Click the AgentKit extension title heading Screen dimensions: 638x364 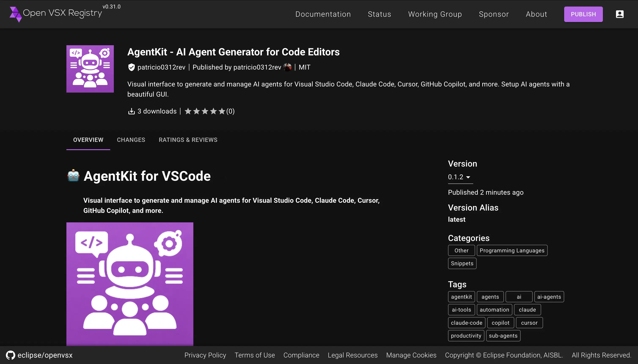(234, 52)
